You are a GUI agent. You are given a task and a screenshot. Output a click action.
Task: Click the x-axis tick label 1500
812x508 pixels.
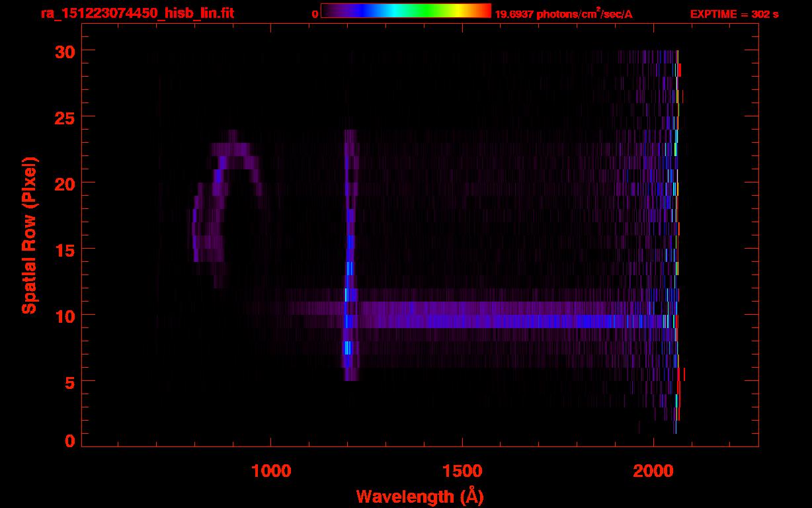point(462,470)
